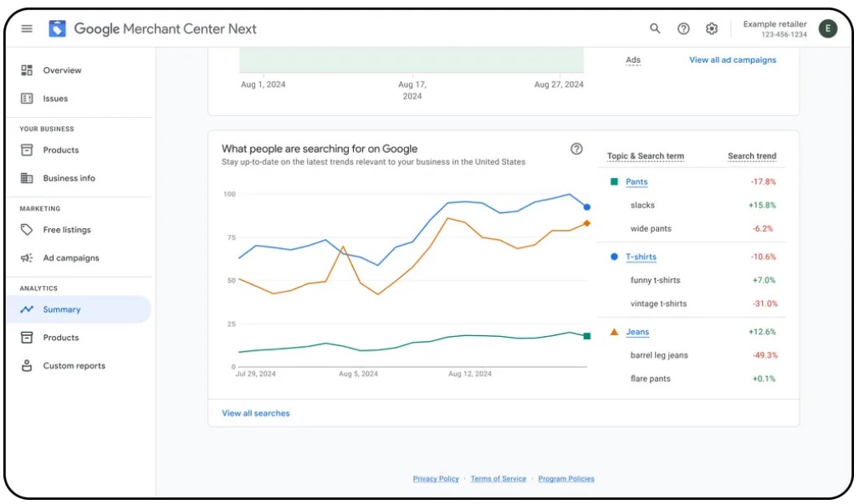Open the Privacy Policy footer link
Screen dimensions: 859x504
tap(436, 479)
